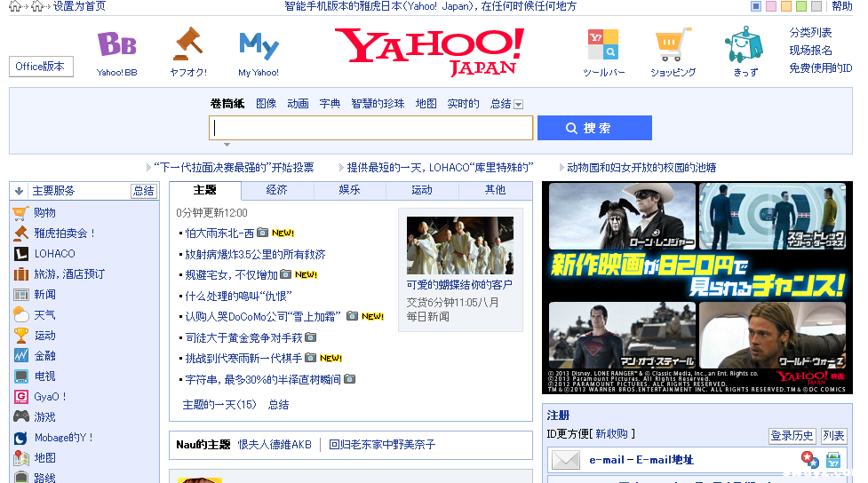Expand the small triangle below search box

(x=227, y=145)
